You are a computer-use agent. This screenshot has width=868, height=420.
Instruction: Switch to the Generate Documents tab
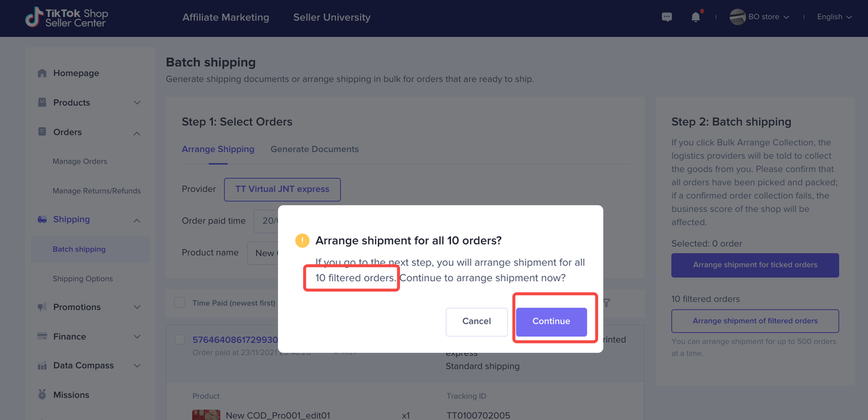pyautogui.click(x=315, y=149)
